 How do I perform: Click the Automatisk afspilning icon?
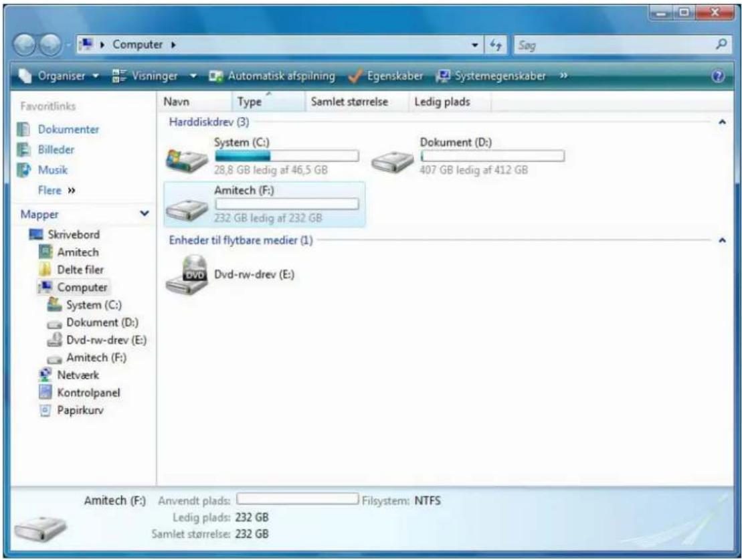(x=216, y=76)
